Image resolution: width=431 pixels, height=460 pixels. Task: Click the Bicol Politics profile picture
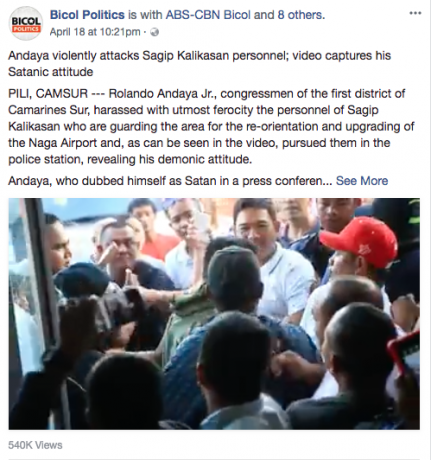pos(26,23)
